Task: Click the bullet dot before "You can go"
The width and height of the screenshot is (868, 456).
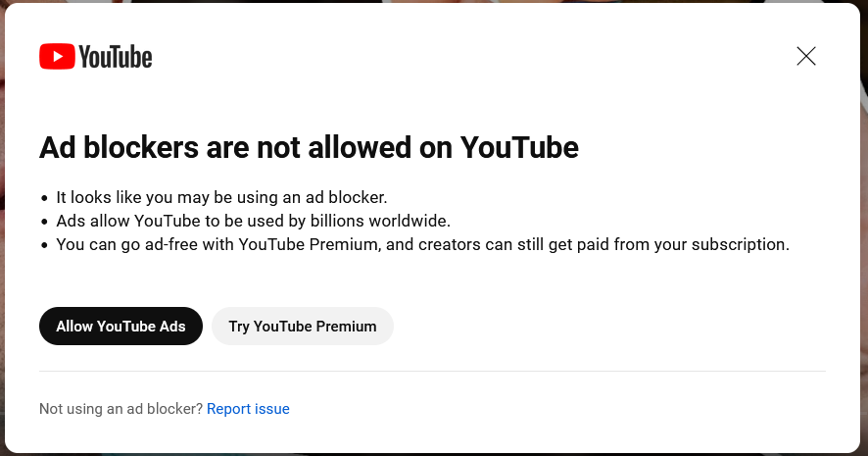Action: (45, 245)
